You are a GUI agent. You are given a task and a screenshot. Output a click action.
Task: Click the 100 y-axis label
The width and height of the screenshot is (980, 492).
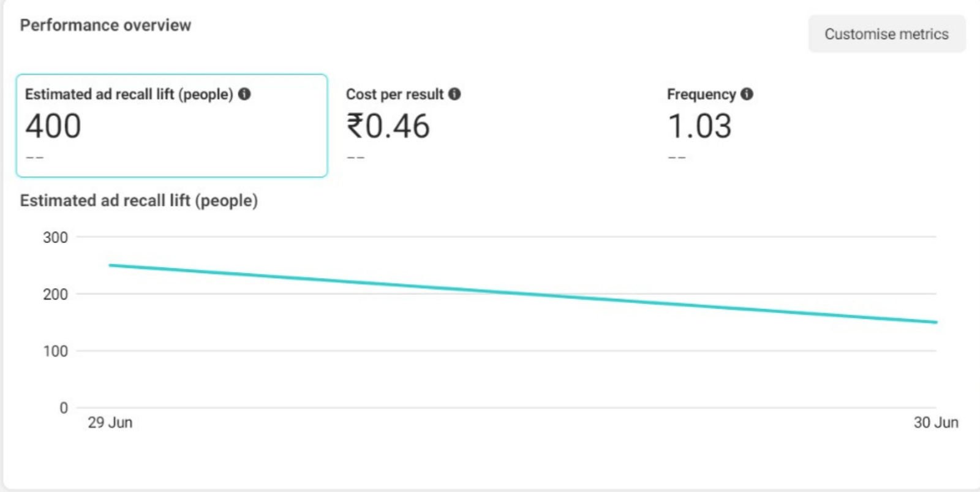(x=55, y=352)
